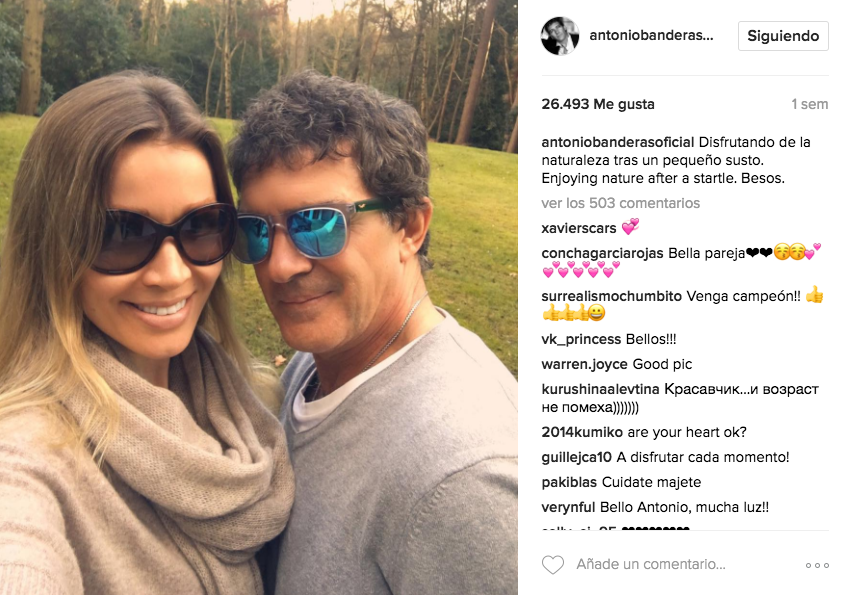The width and height of the screenshot is (851, 595).
Task: Open 2014kumiko commenter profile
Action: 582,432
